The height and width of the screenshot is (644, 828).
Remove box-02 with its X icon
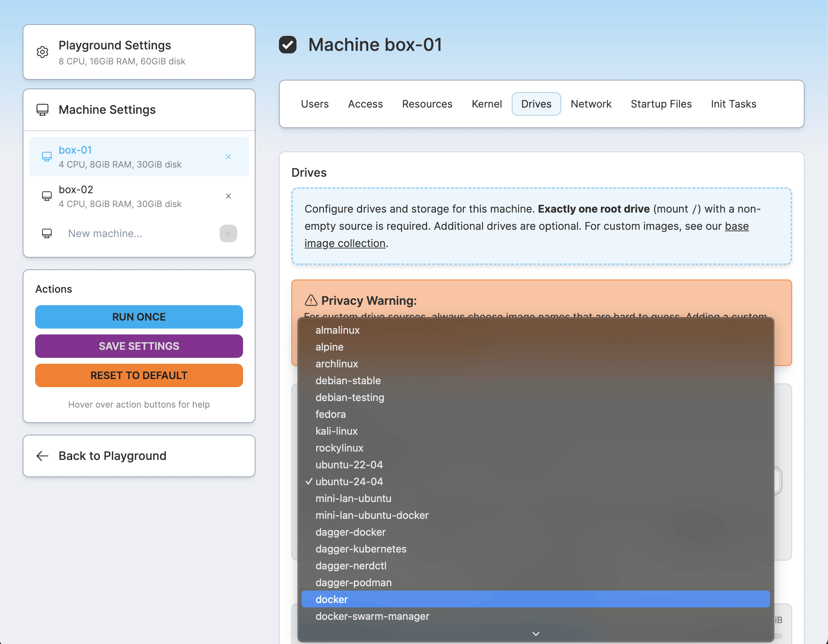coord(228,196)
